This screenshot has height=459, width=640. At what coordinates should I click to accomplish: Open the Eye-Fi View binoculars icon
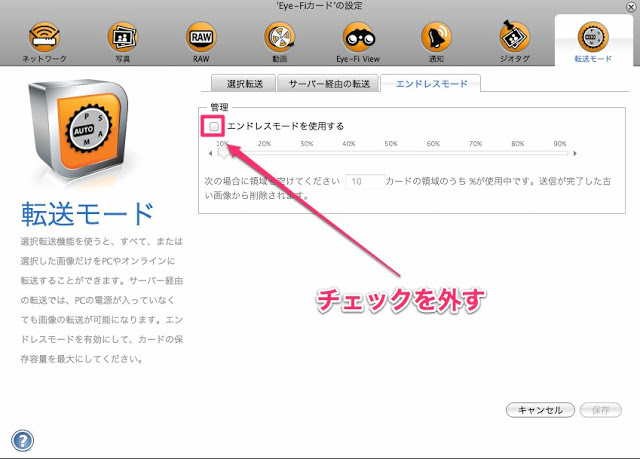tap(358, 38)
